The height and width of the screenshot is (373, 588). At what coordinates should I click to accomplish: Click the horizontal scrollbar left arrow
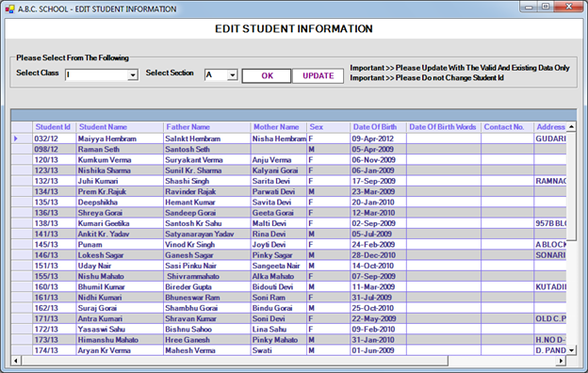click(16, 361)
